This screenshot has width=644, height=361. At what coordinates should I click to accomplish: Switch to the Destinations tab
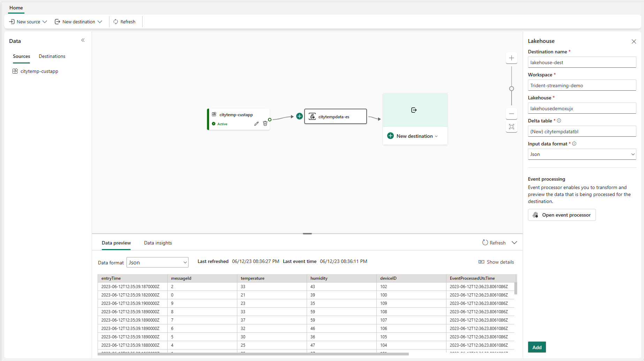point(52,56)
